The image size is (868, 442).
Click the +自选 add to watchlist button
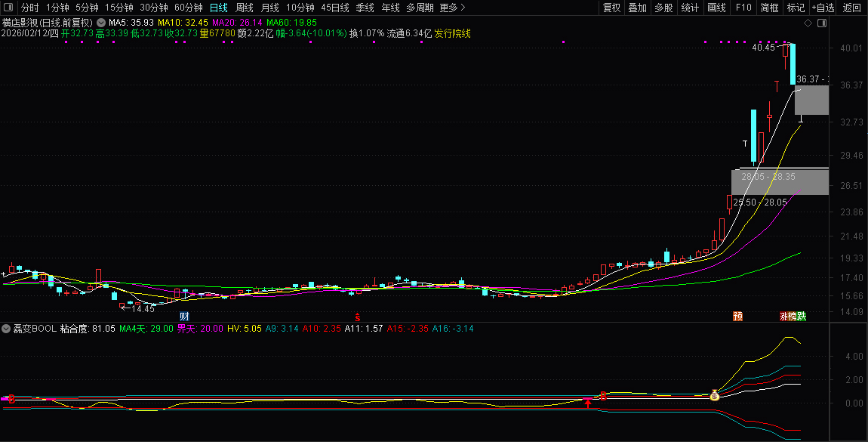(823, 8)
